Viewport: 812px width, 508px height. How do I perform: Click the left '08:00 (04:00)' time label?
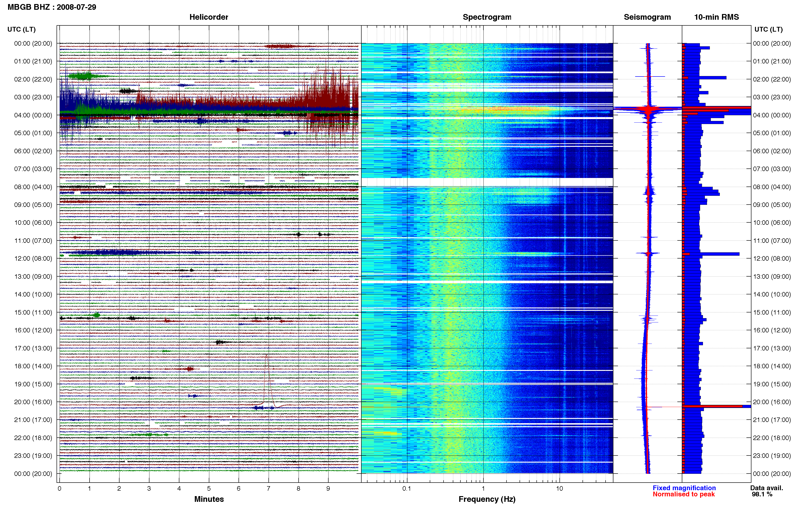33,187
